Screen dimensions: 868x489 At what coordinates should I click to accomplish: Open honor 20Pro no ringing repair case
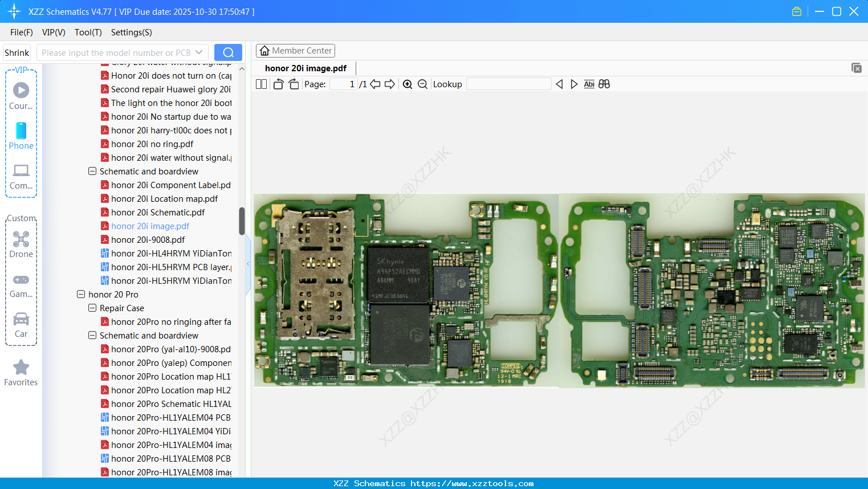click(166, 321)
